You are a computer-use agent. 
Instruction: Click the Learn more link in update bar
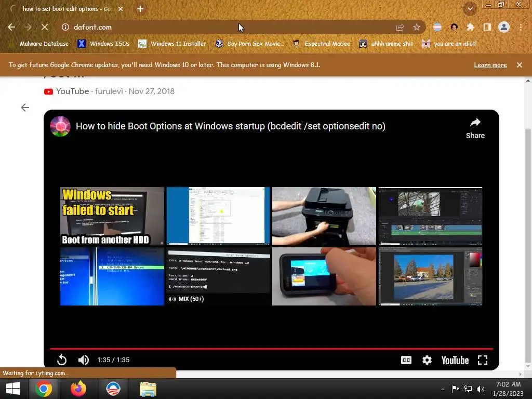pyautogui.click(x=490, y=65)
